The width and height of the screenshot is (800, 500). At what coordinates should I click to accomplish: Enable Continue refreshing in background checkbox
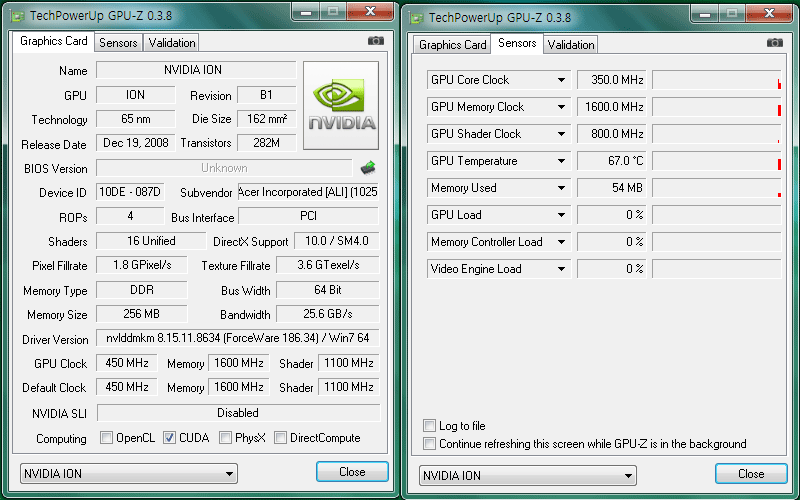429,443
